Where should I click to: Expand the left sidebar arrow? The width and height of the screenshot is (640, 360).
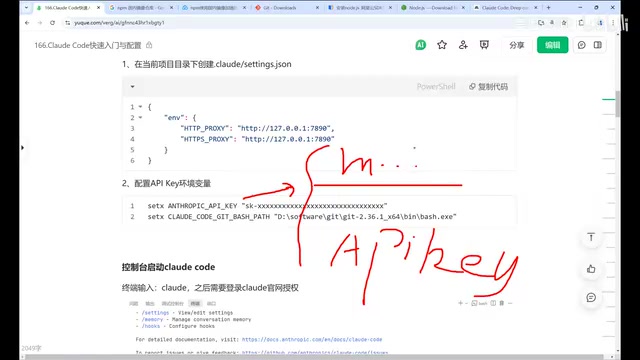[22, 147]
